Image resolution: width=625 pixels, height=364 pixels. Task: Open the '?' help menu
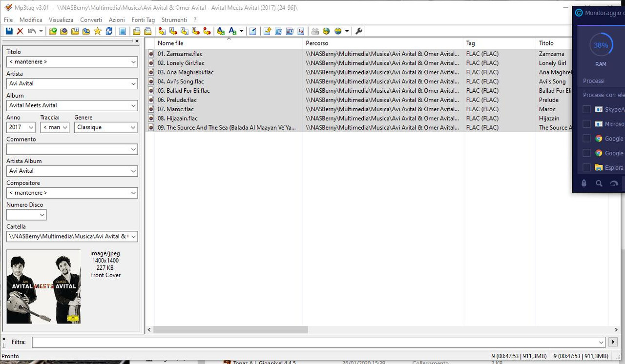pos(195,20)
